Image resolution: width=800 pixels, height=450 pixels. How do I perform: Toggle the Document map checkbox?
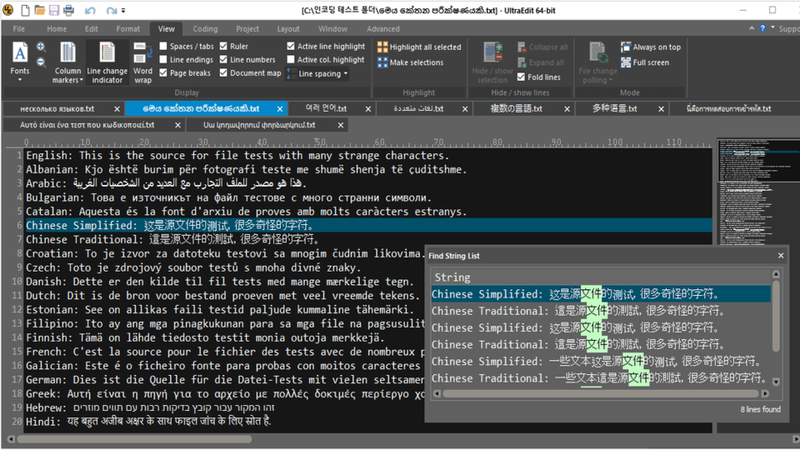[223, 73]
